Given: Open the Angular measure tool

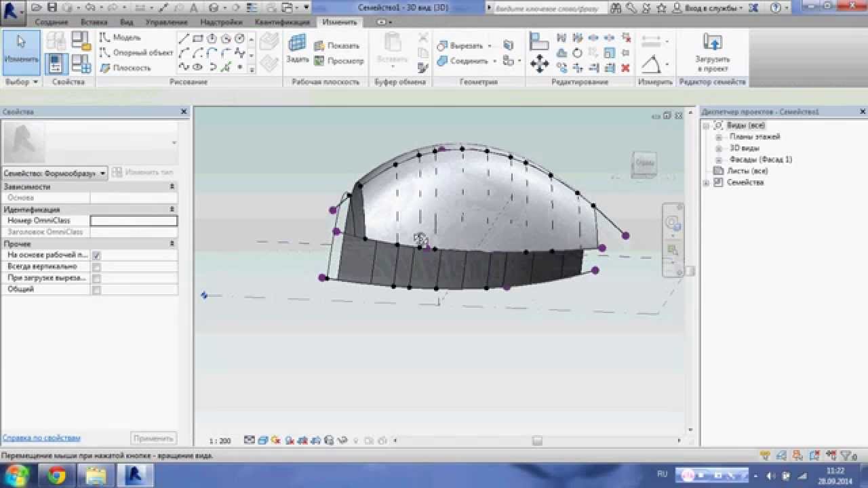Looking at the screenshot, I should click(x=651, y=64).
